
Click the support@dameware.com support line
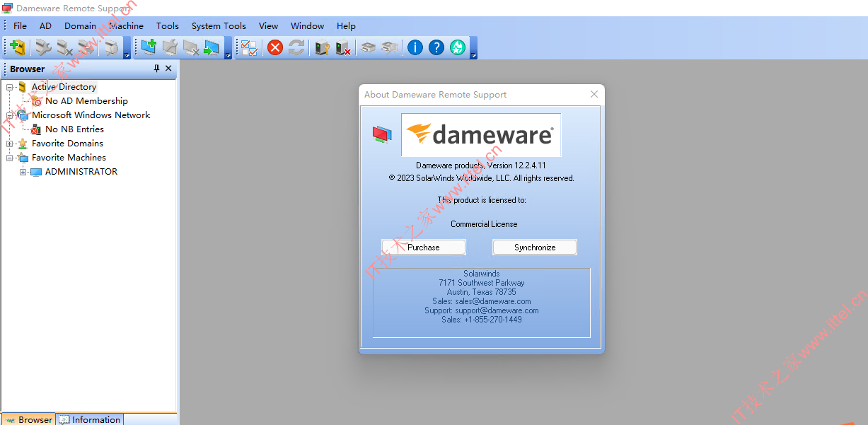coord(482,310)
